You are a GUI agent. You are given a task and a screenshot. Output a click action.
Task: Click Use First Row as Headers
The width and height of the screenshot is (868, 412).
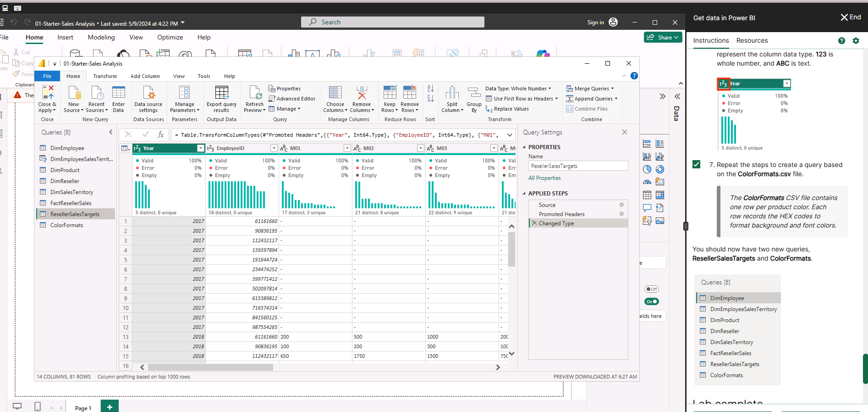522,99
